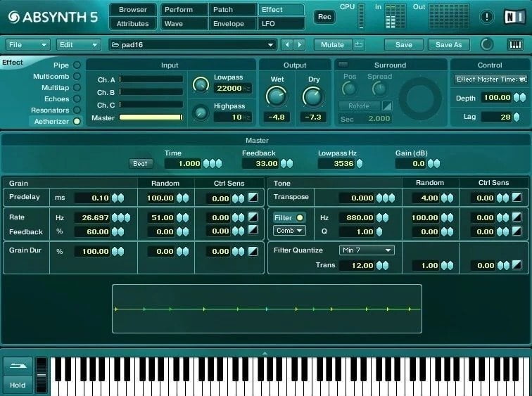Screen dimensions: 532x396
Task: Click the Ch. A input level slider
Action: point(151,79)
